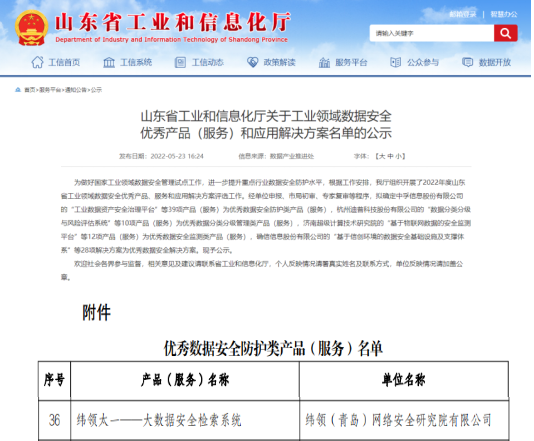The height and width of the screenshot is (441, 534).
Task: Click the 附件 heading
Action: (96, 312)
